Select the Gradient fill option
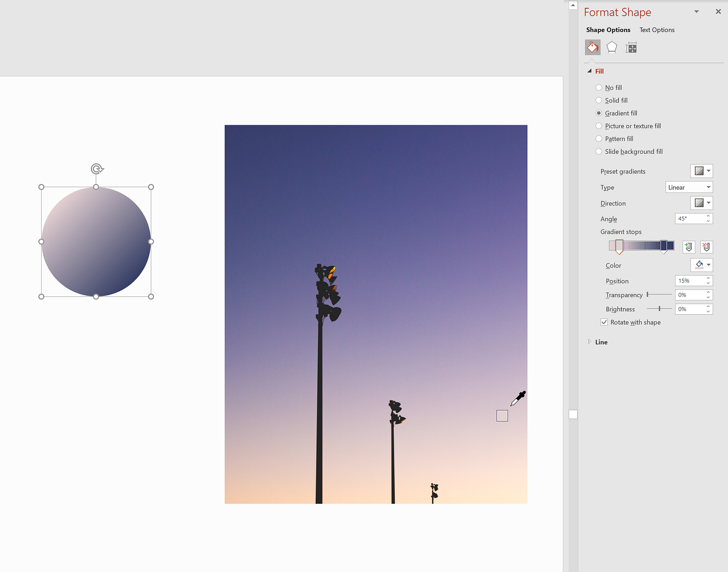The height and width of the screenshot is (572, 728). [x=616, y=113]
